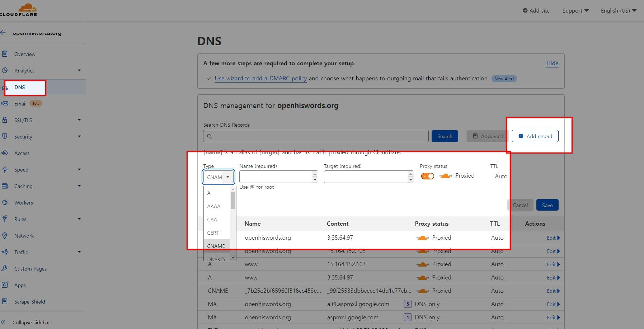Expand the Analytics submenu
This screenshot has height=329, width=644.
point(79,70)
